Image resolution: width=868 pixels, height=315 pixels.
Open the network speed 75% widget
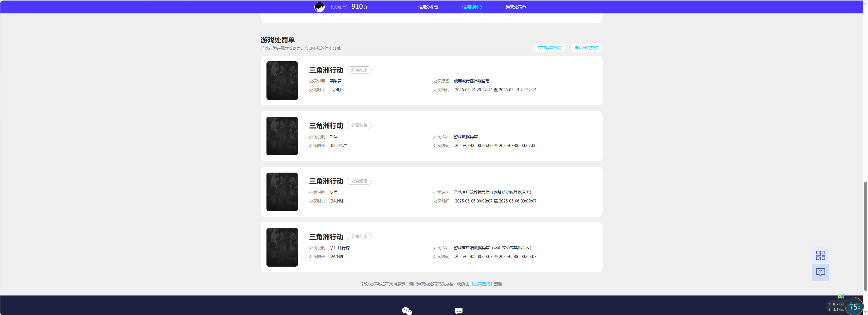click(854, 307)
